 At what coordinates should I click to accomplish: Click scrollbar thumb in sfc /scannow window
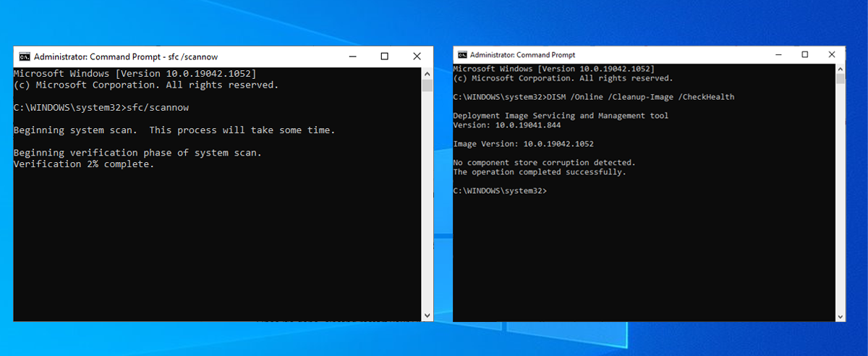427,86
